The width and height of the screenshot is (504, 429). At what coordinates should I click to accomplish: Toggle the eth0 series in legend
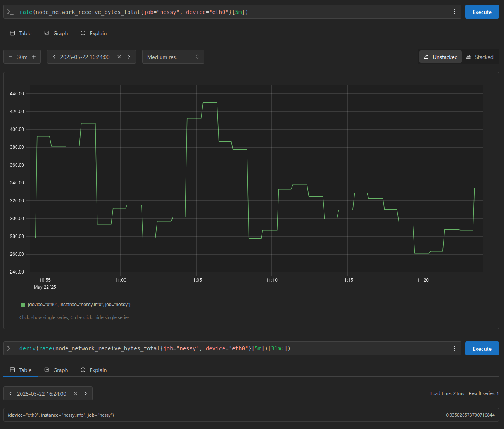tap(79, 305)
